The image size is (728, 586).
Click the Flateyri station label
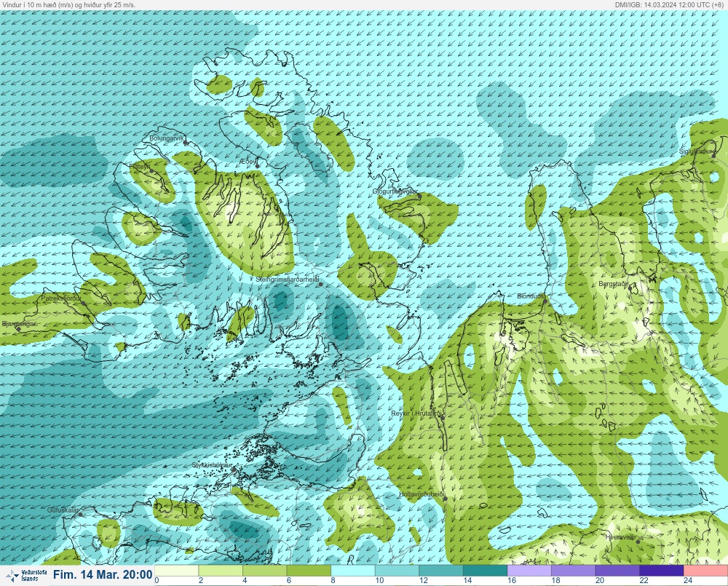pos(139,166)
